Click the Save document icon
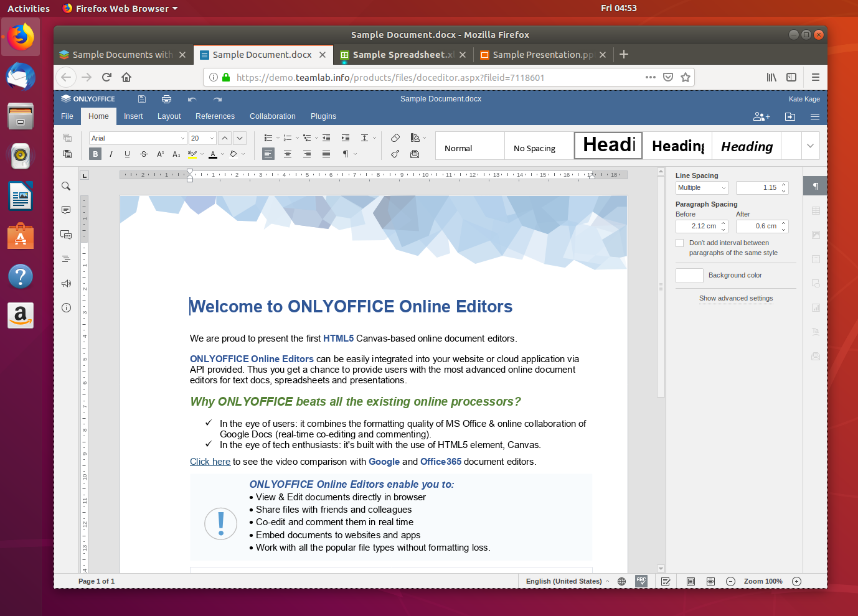The width and height of the screenshot is (858, 616). click(x=142, y=99)
